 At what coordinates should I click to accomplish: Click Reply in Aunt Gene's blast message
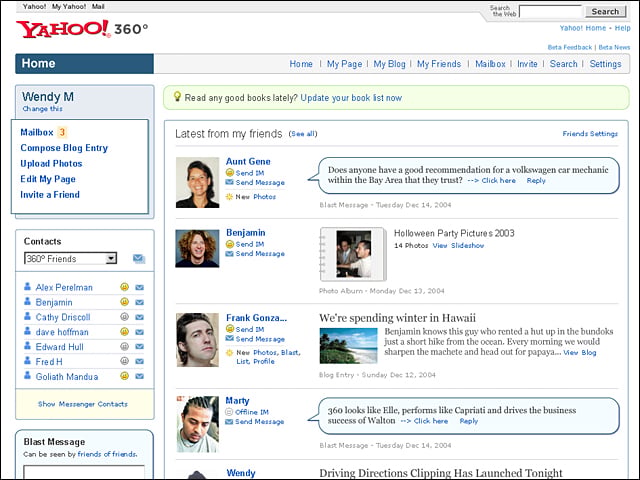pos(536,180)
